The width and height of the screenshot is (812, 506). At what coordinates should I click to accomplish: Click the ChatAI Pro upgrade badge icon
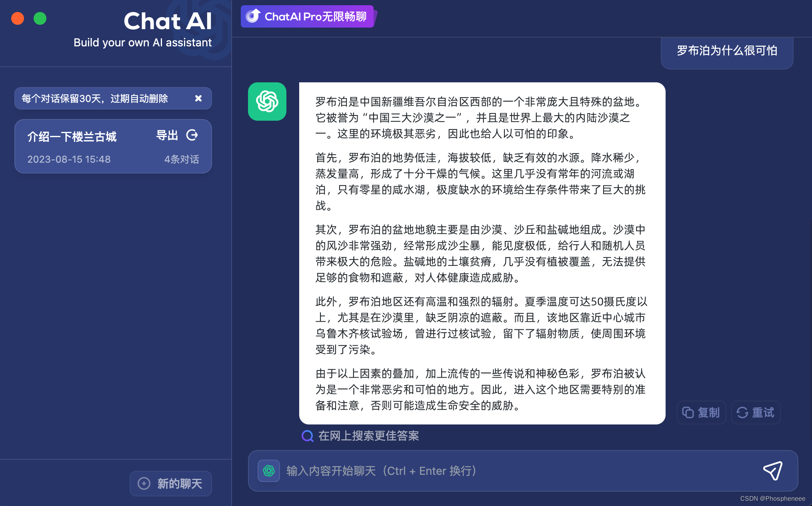253,16
